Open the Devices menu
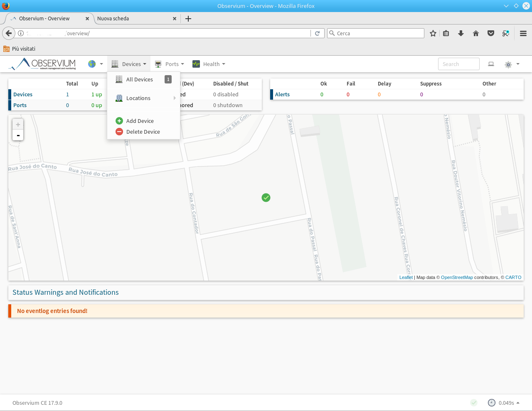Screen dimensions: 532x411 (x=129, y=64)
